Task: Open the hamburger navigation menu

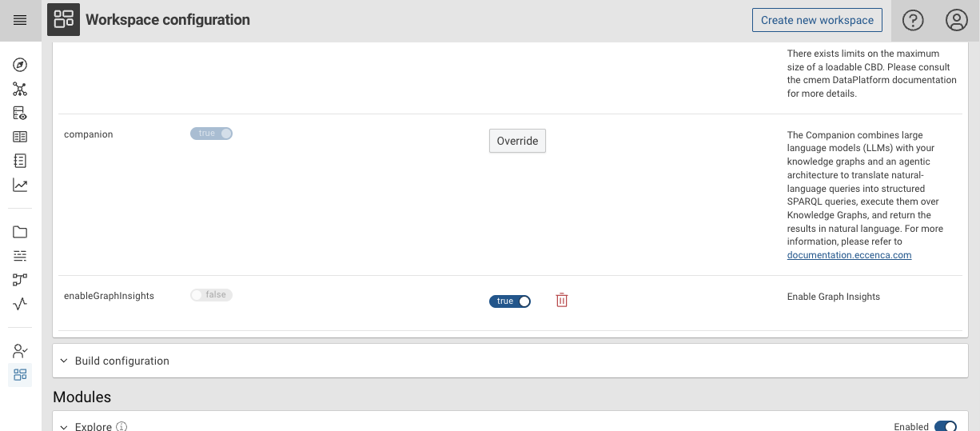Action: pyautogui.click(x=20, y=21)
